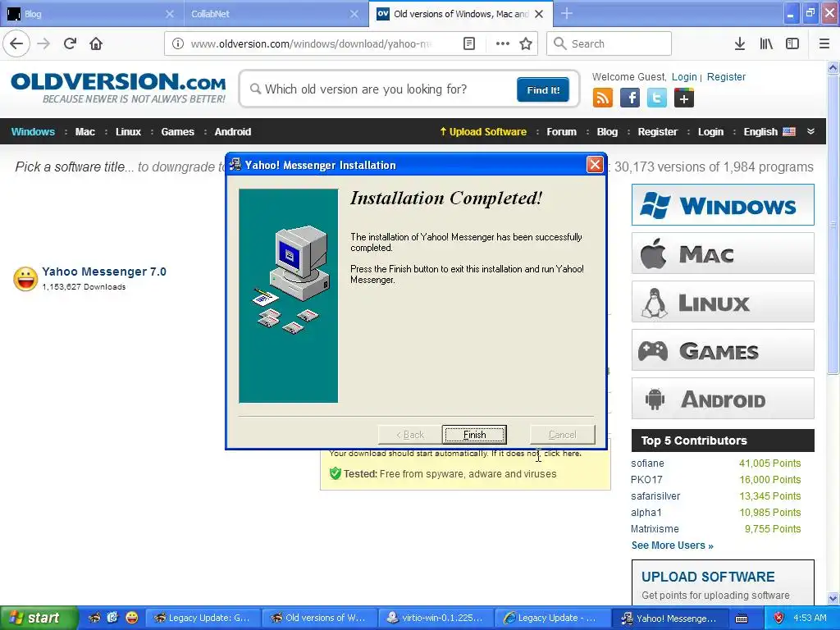Image resolution: width=840 pixels, height=630 pixels.
Task: Click the keyboard icon in the taskbar
Action: pos(742,619)
